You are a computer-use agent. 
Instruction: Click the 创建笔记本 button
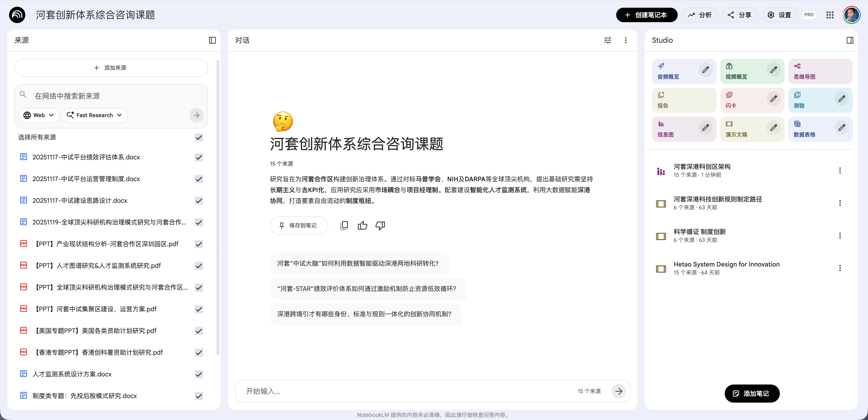click(x=646, y=15)
